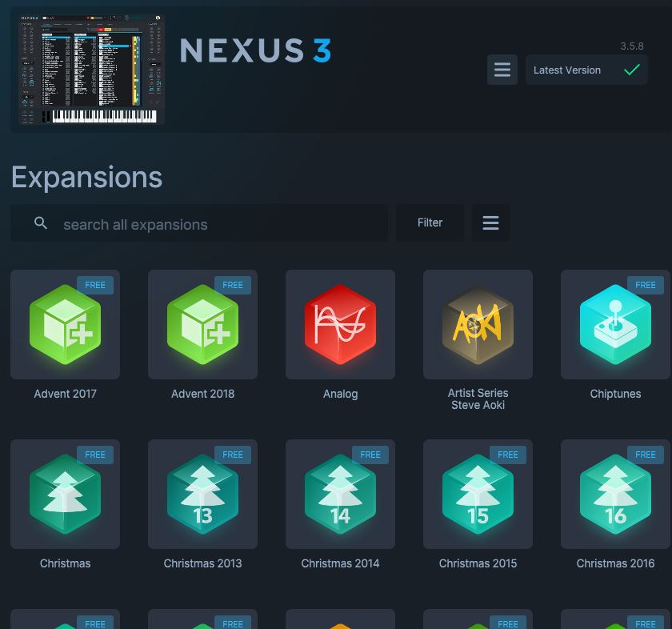Select the Christmas 2015 expansion icon

coord(478,494)
